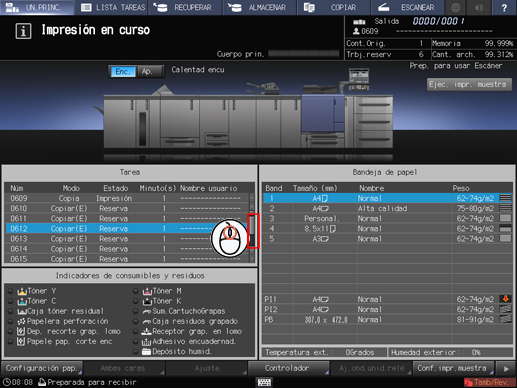Click the Tóner M indicator icon
Viewport: 517px width, 388px height.
pos(147,291)
